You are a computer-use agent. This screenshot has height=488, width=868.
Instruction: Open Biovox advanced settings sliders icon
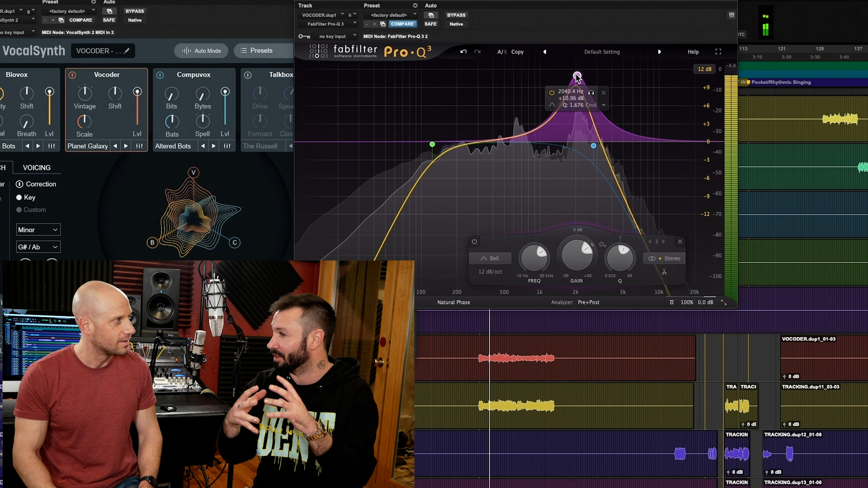click(52, 146)
